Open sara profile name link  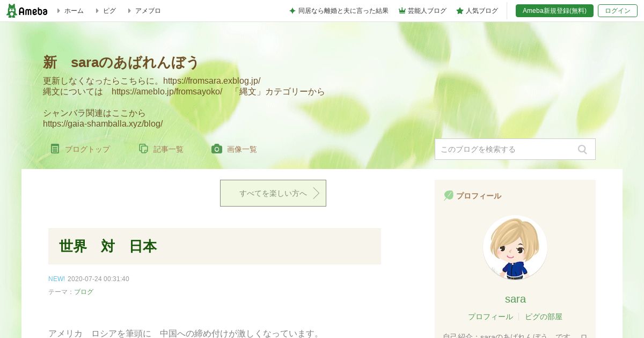(515, 299)
